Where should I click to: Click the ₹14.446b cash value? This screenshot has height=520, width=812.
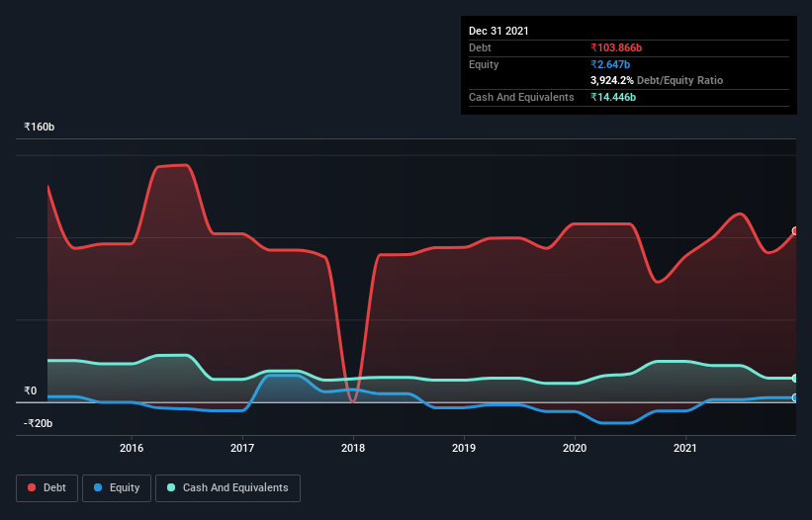[613, 97]
